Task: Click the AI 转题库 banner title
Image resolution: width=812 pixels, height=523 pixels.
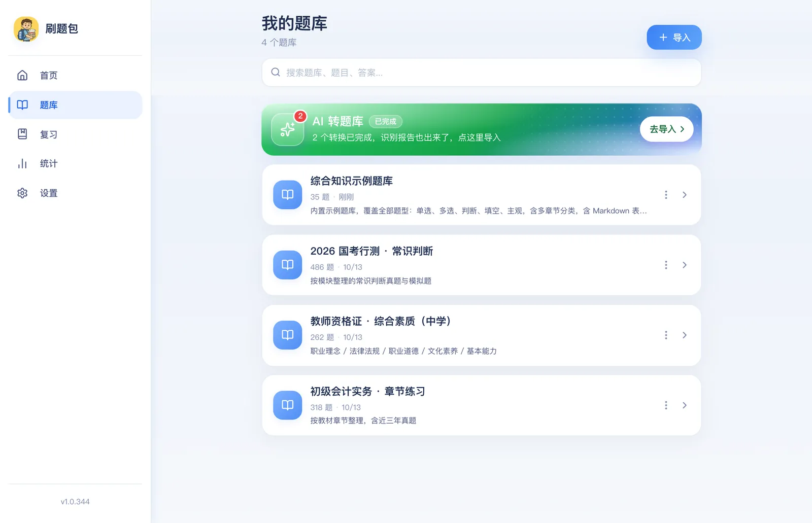Action: [x=337, y=121]
